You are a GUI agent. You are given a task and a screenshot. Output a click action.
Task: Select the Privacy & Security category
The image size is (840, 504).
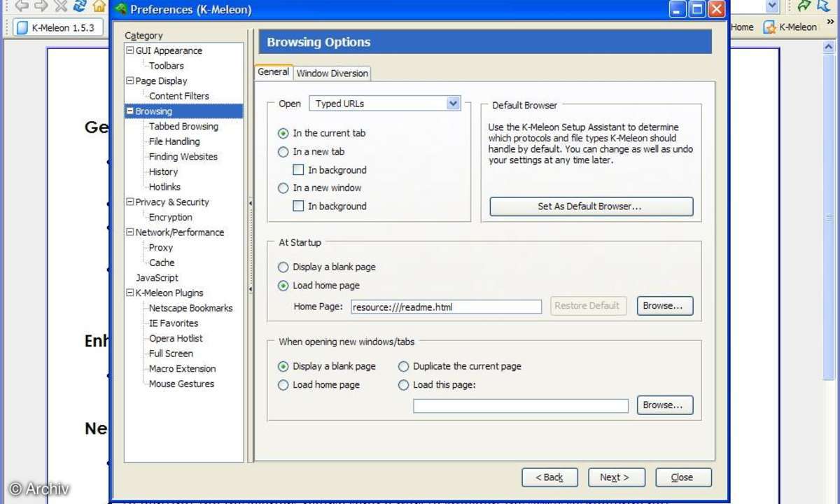[172, 202]
